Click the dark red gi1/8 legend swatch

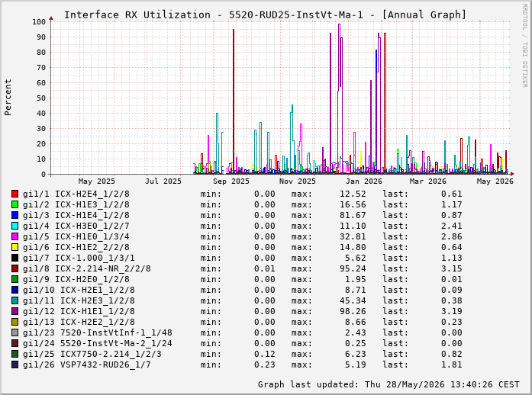click(15, 268)
